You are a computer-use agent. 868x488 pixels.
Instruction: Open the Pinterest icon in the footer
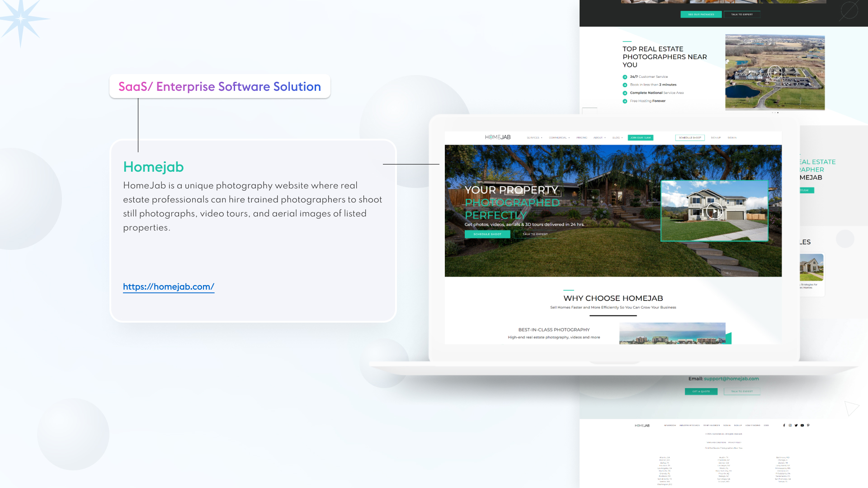point(808,425)
